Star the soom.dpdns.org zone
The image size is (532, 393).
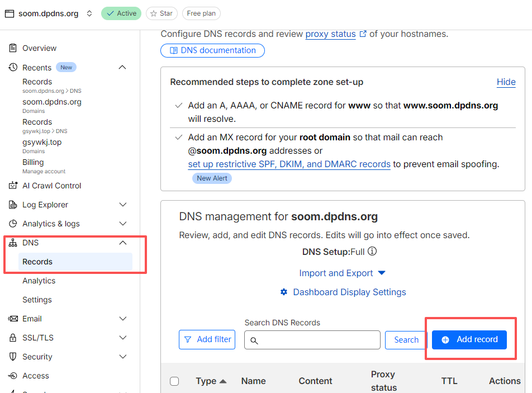click(161, 13)
